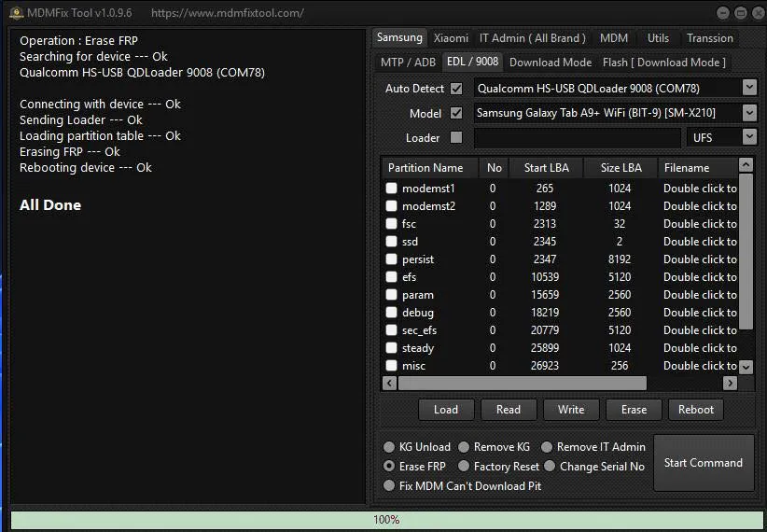Click the Load button
Viewport: 767px width, 532px height.
(x=446, y=410)
